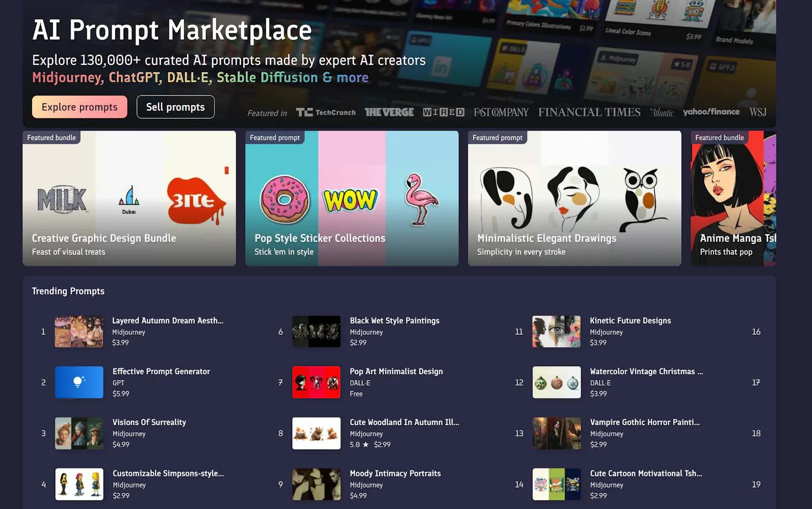Click the Fast Company logo
The width and height of the screenshot is (812, 509).
[501, 112]
